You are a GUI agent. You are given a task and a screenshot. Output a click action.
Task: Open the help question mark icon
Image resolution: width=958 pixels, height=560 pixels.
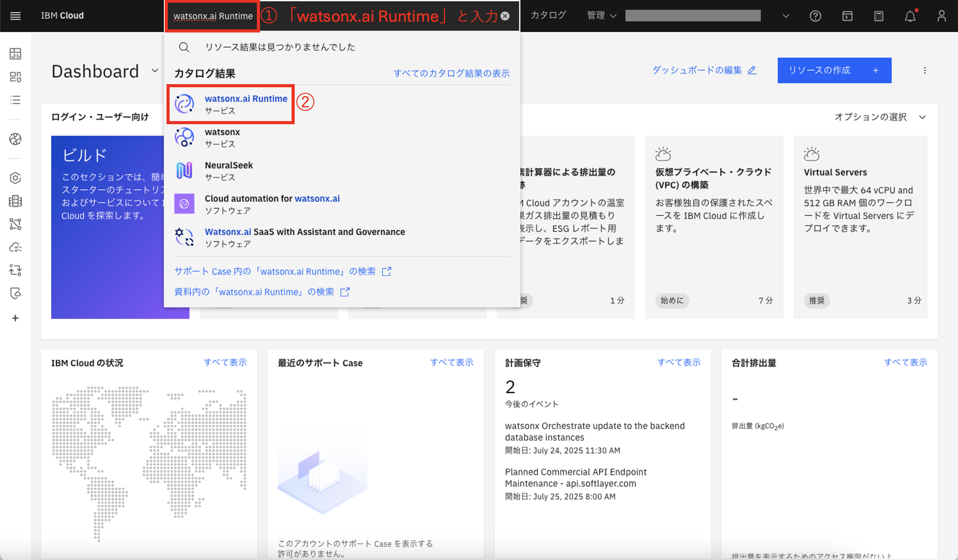click(x=815, y=16)
